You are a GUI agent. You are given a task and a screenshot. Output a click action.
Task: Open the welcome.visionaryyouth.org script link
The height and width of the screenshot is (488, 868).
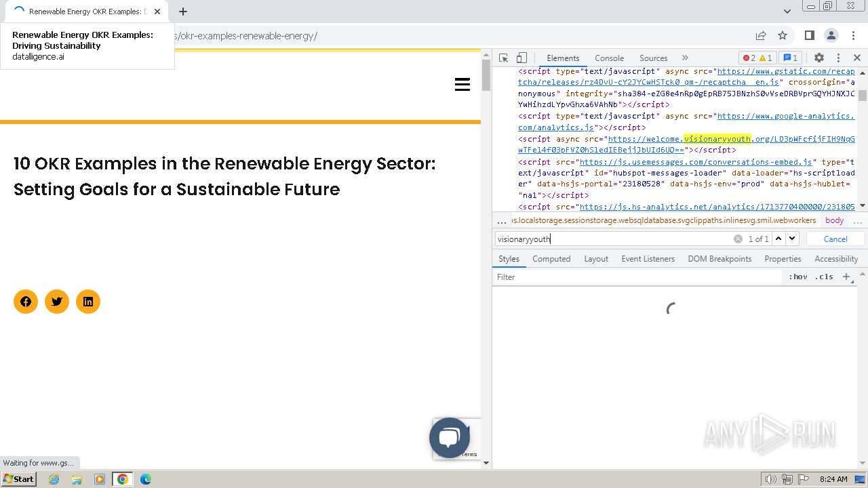click(x=686, y=144)
